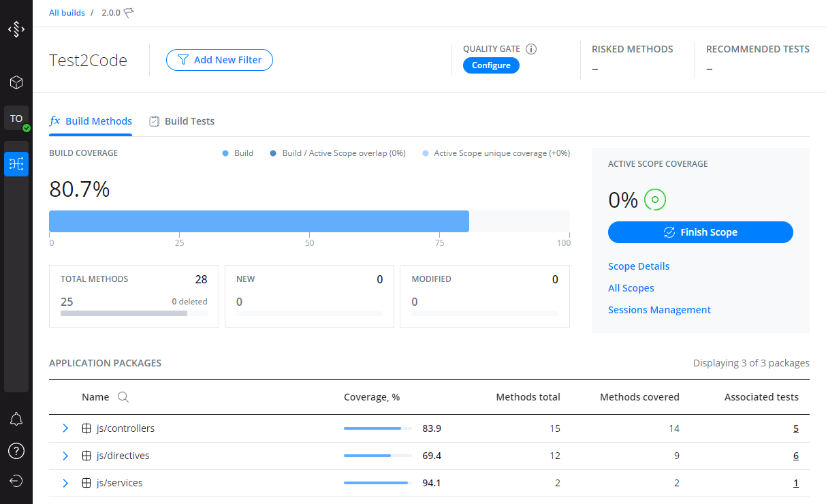This screenshot has height=504, width=826.
Task: Click Add New Filter button
Action: point(219,60)
